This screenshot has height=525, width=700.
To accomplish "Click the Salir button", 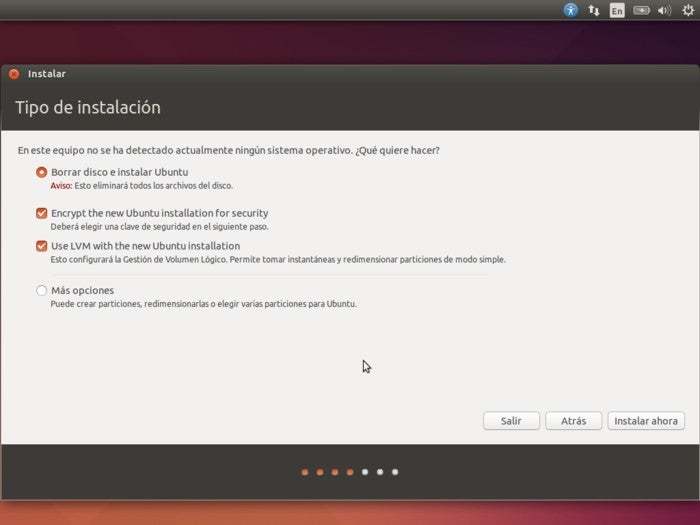I will (x=511, y=421).
